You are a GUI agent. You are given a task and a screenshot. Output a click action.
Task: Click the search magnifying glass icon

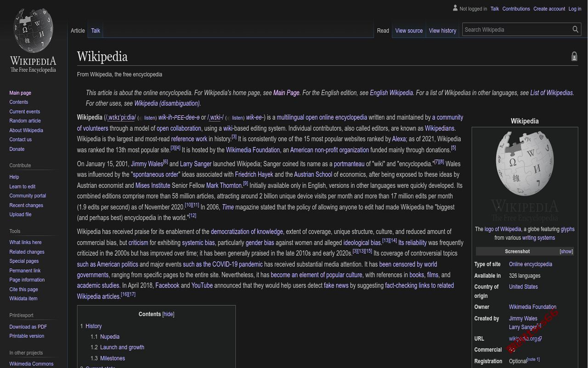575,29
